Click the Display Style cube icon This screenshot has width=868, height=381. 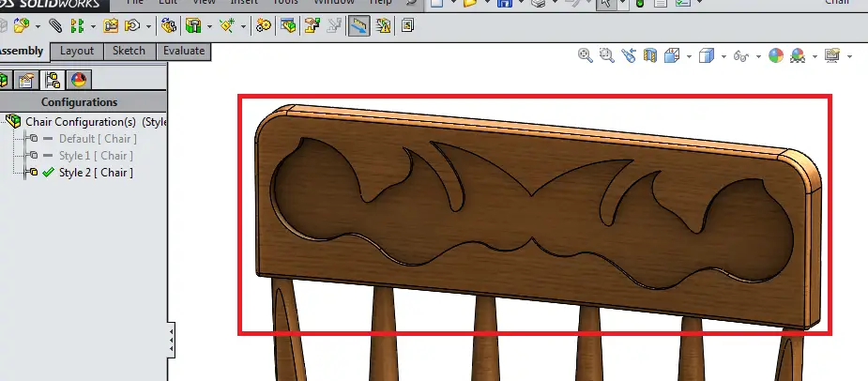[707, 54]
